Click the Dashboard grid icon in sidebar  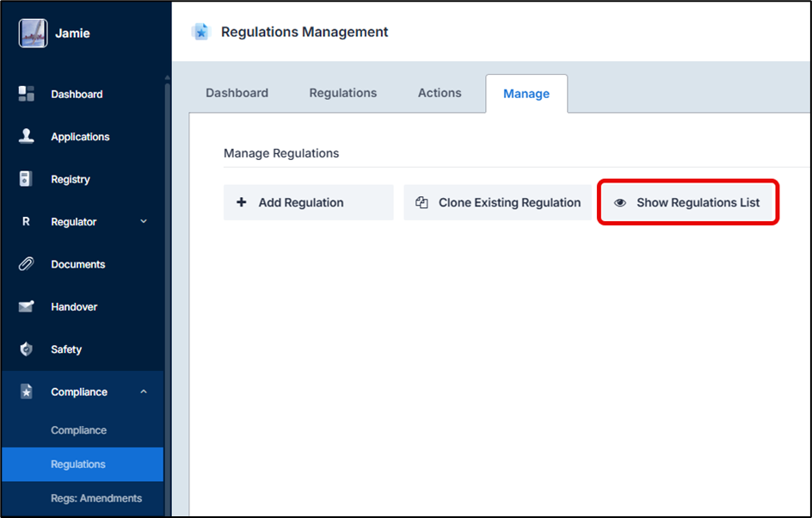(x=26, y=94)
